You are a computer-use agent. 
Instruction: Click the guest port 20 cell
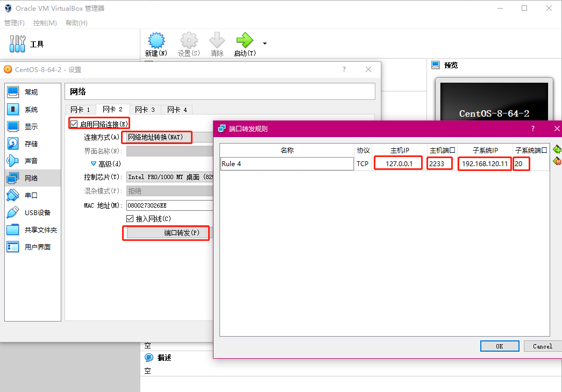[530, 164]
